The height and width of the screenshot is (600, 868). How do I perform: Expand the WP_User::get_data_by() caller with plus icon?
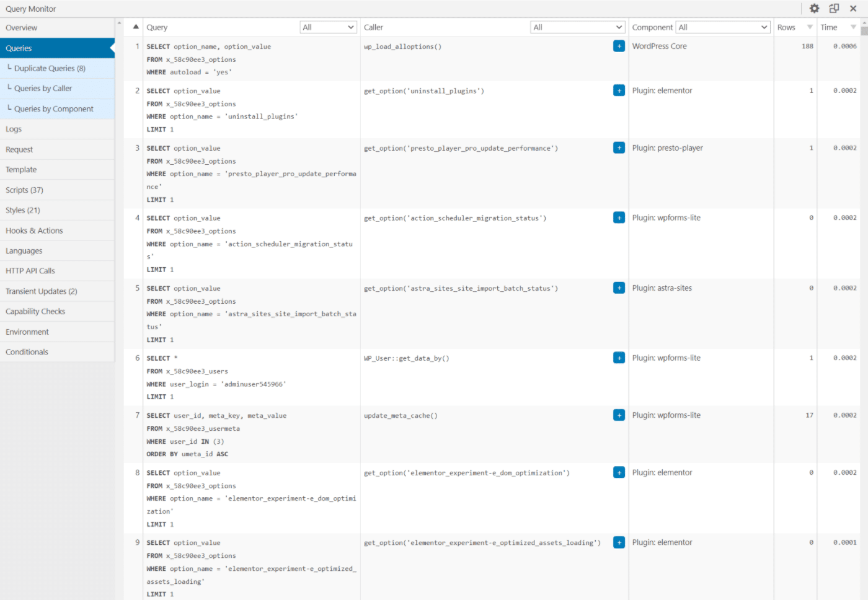(619, 358)
